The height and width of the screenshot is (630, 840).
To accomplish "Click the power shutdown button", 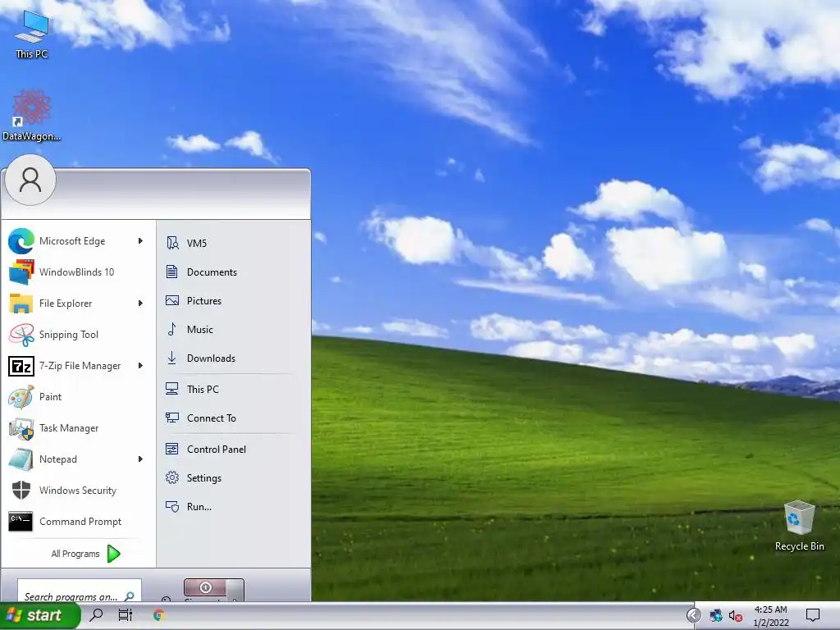I will click(x=206, y=589).
